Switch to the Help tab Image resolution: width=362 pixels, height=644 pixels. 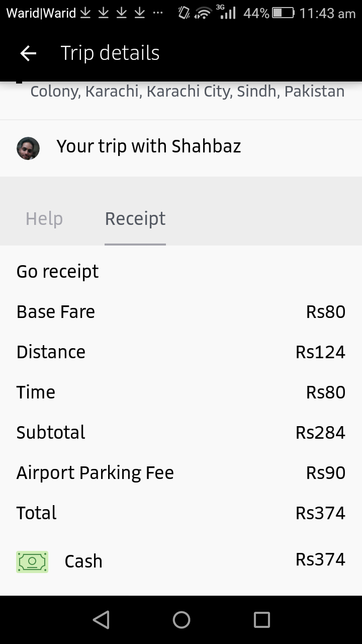point(44,219)
